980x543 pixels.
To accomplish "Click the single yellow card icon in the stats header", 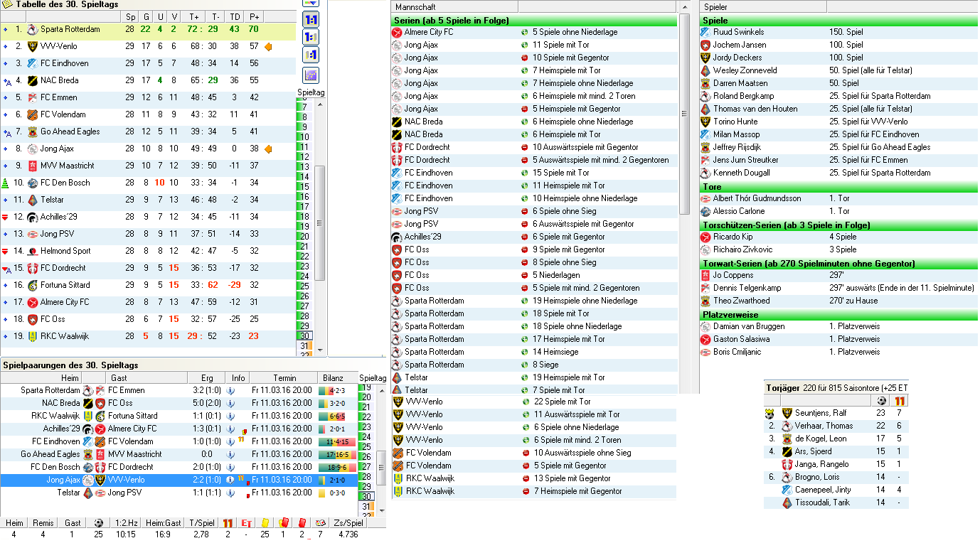I will [x=265, y=523].
